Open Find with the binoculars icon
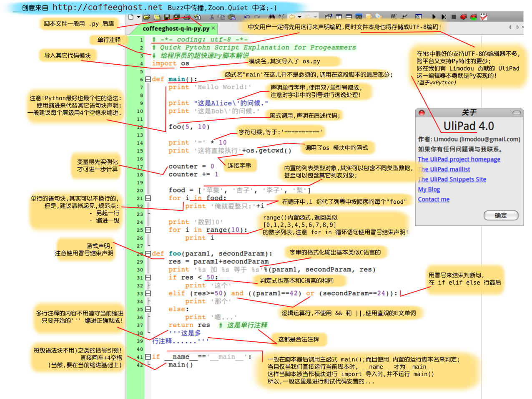Viewport: 532px width, 399px height. pos(272,17)
